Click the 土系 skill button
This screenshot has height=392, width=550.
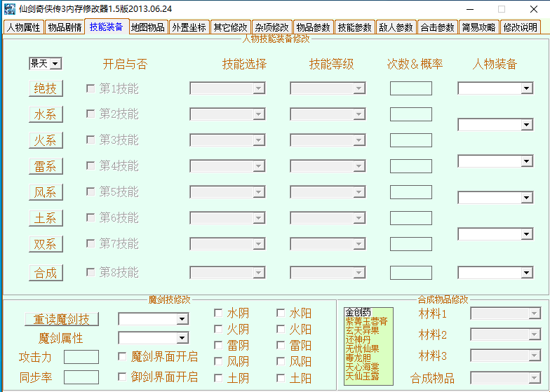[x=46, y=217]
